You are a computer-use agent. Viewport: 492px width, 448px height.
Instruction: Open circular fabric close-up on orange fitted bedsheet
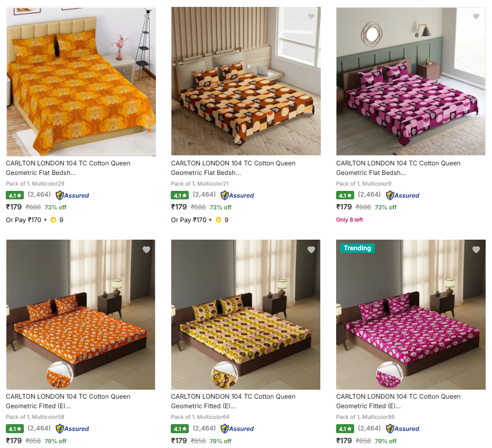(60, 375)
